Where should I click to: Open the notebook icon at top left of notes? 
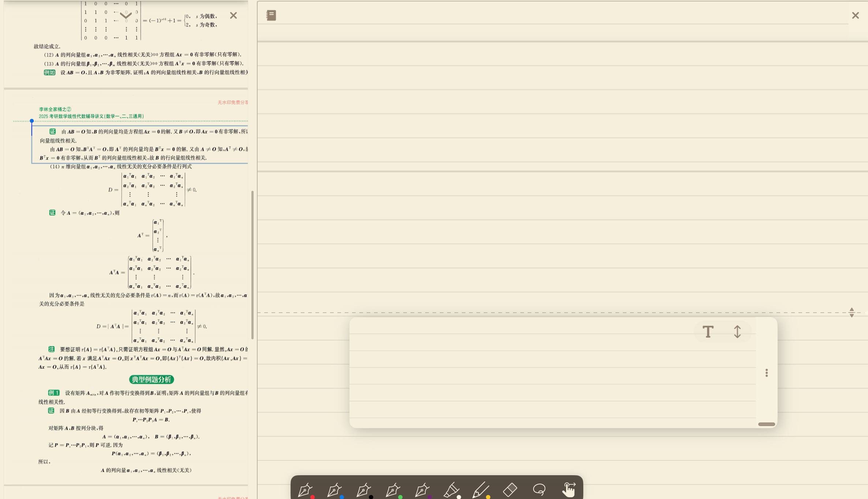[271, 15]
